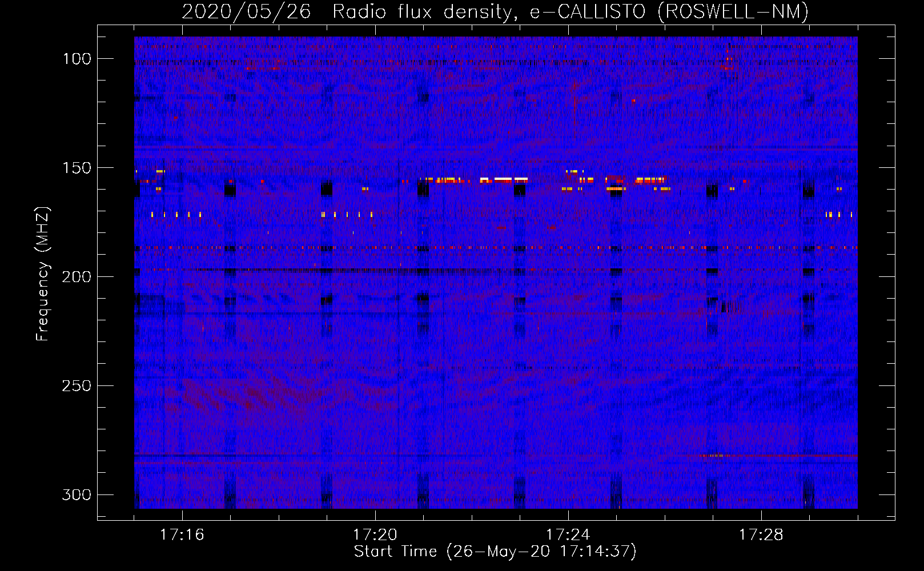Select the 200 frequency tick label

tap(77, 277)
